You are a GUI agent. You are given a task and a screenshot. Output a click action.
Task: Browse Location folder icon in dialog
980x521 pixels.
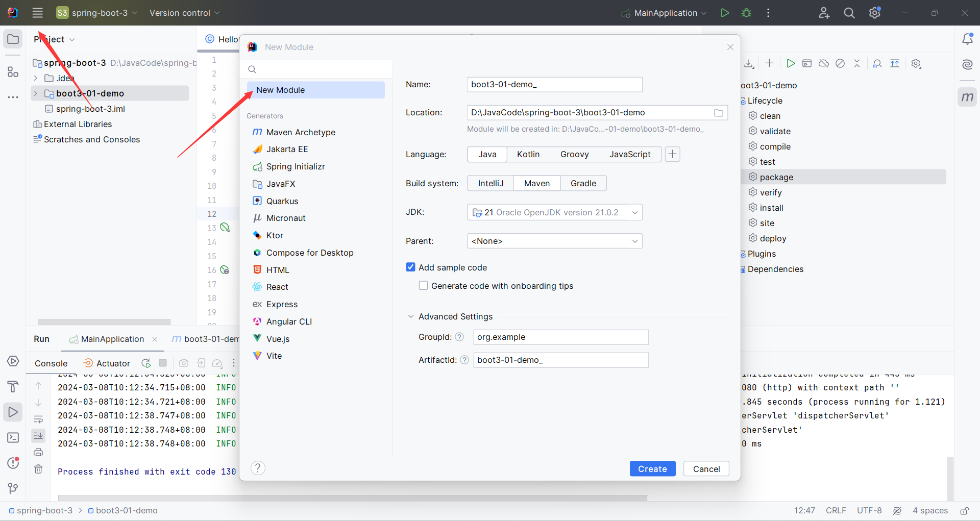point(718,113)
